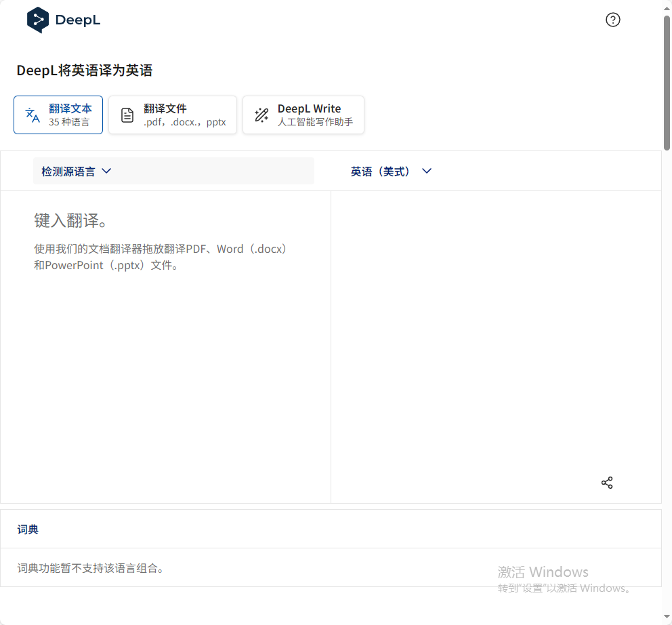
Task: Click the empty translation output panel
Action: 497,346
